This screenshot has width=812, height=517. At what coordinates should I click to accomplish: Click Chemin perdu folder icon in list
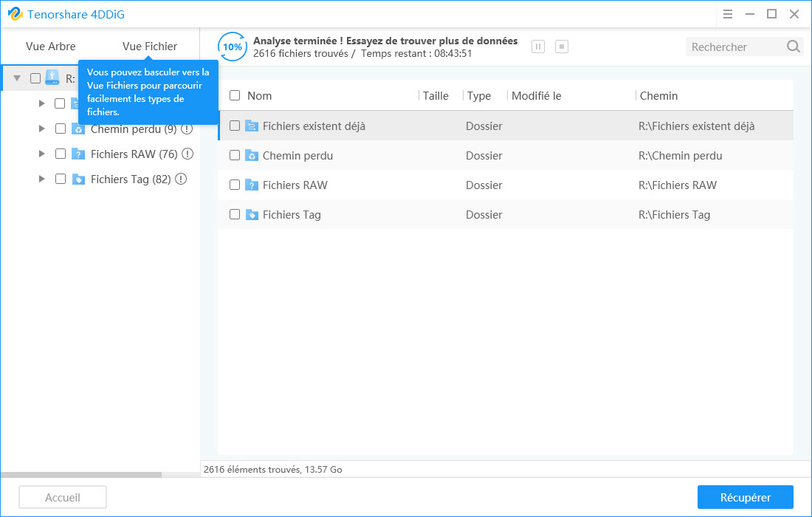[252, 155]
